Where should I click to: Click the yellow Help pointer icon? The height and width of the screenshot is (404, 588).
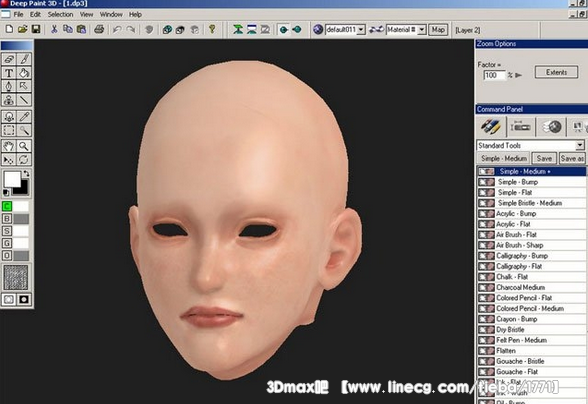[x=212, y=29]
